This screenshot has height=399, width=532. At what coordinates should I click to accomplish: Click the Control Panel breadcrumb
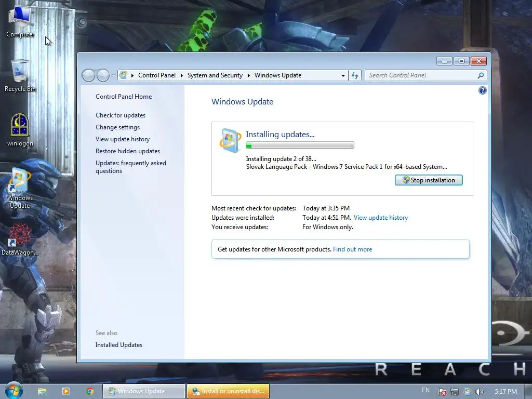157,75
